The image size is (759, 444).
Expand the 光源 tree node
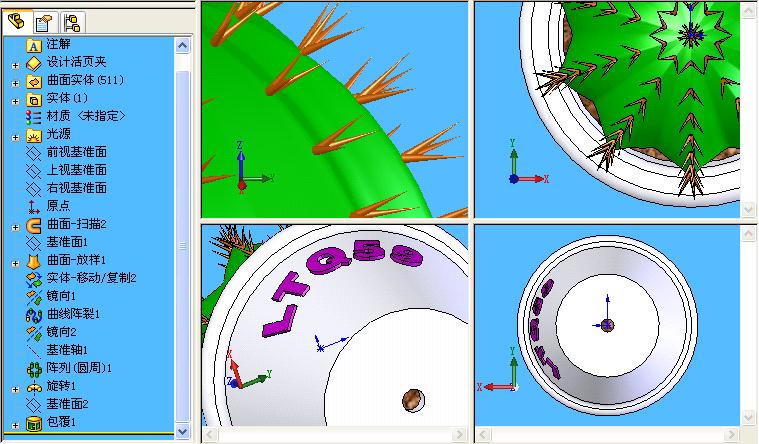point(15,138)
